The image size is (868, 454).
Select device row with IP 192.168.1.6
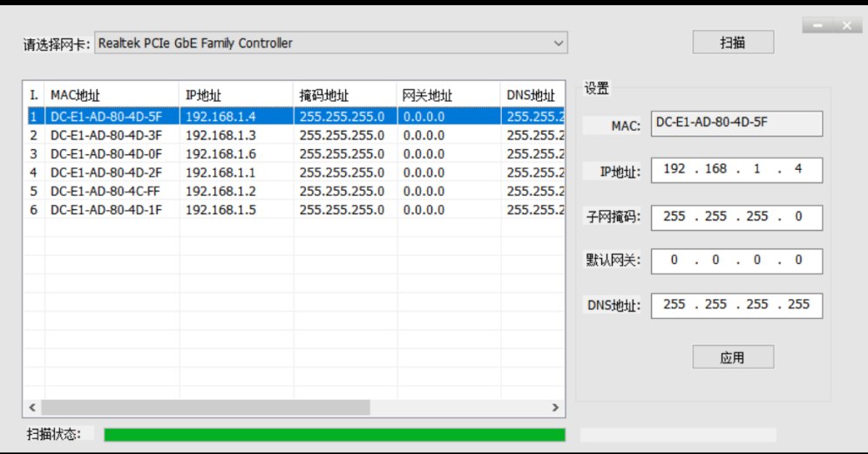(220, 153)
